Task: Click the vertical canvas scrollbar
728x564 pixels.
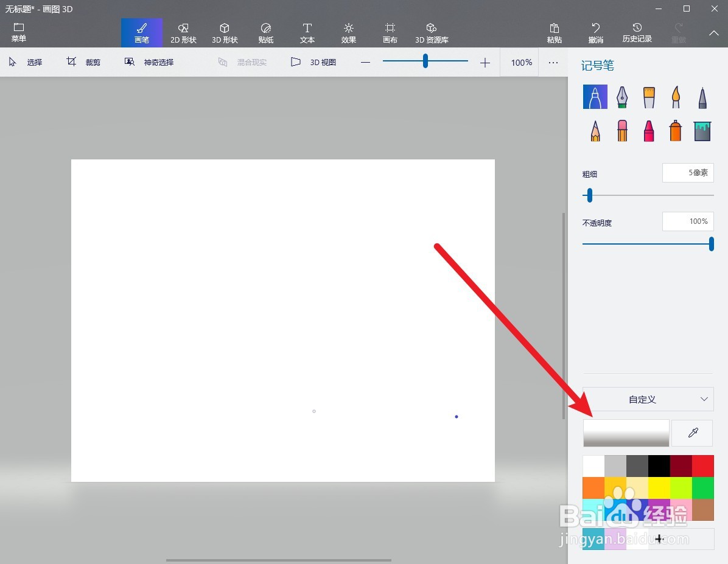Action: tap(564, 316)
